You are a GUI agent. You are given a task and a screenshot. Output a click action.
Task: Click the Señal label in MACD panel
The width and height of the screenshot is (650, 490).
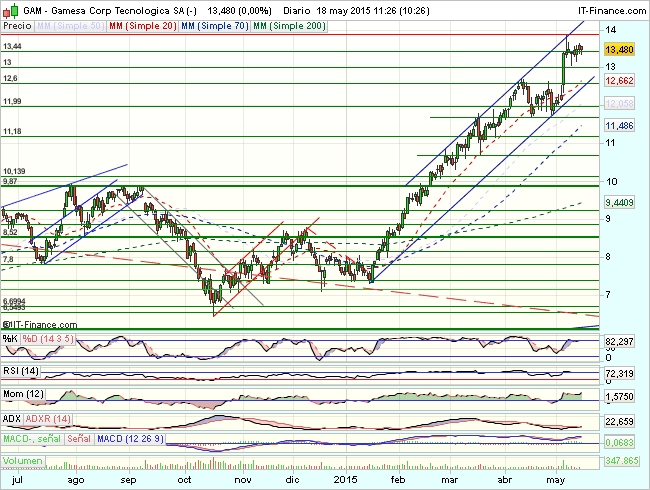pyautogui.click(x=79, y=439)
